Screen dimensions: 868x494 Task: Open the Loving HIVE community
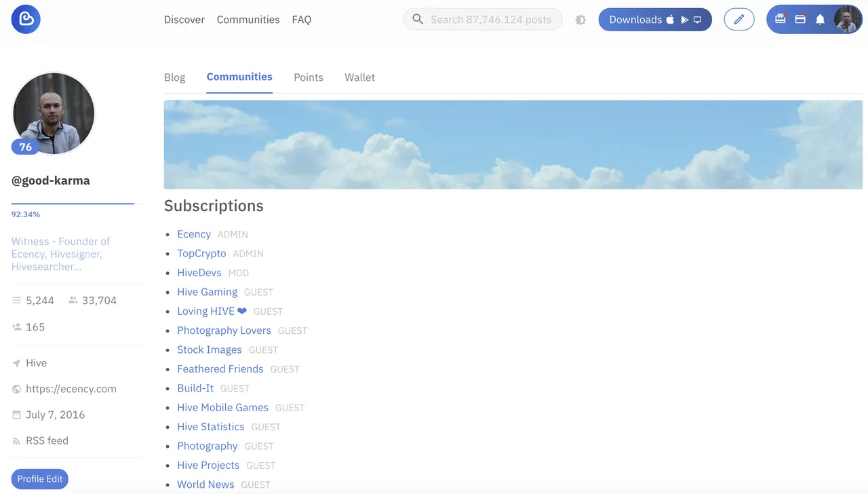pyautogui.click(x=212, y=311)
